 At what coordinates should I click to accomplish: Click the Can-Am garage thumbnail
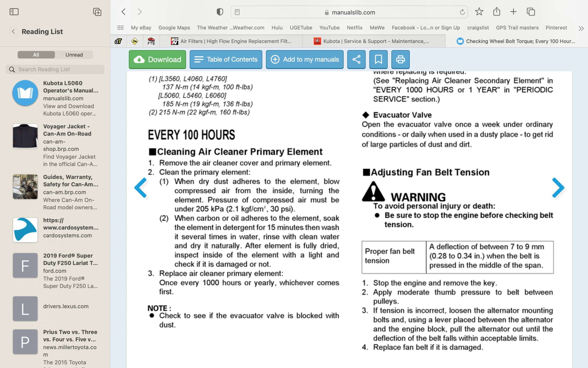(x=25, y=186)
